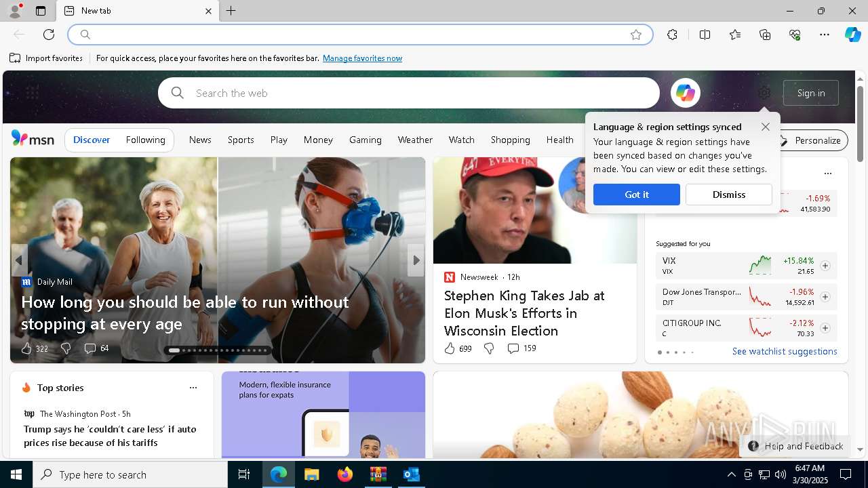The width and height of the screenshot is (868, 488).
Task: Open the Watch section
Action: pos(461,140)
